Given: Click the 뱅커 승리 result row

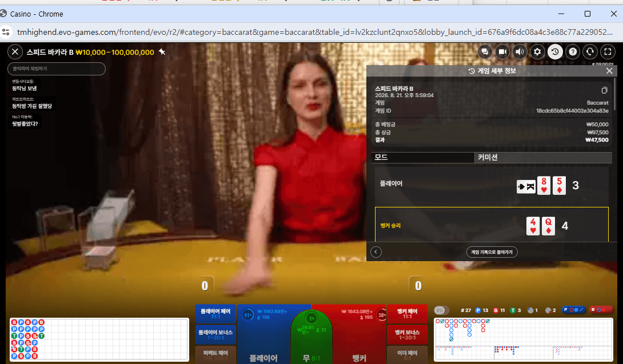Looking at the screenshot, I should [x=492, y=225].
